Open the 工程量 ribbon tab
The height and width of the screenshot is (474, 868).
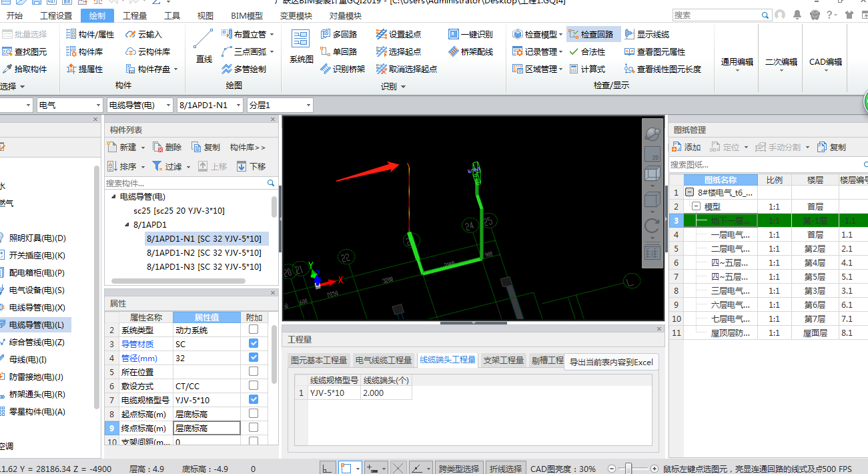[x=135, y=15]
